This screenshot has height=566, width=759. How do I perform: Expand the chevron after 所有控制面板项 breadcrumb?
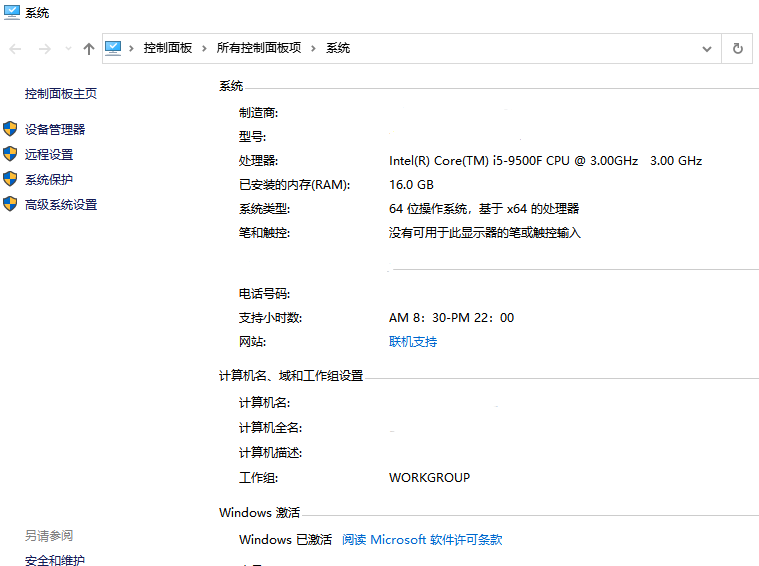click(x=313, y=48)
